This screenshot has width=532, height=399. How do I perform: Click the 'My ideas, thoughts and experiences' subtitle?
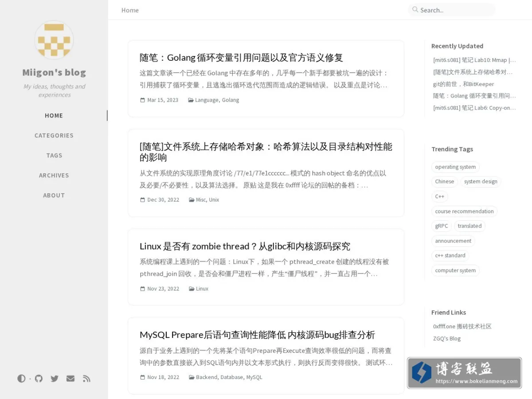point(54,90)
